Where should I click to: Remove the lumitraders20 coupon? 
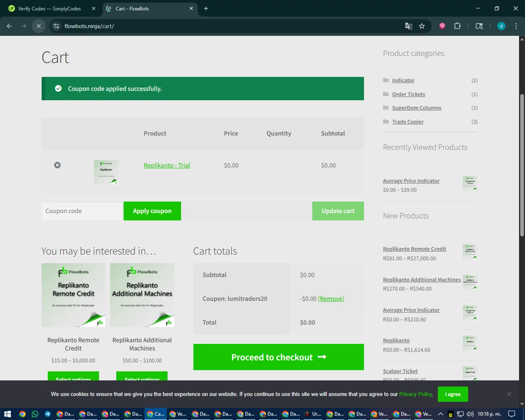click(x=331, y=299)
